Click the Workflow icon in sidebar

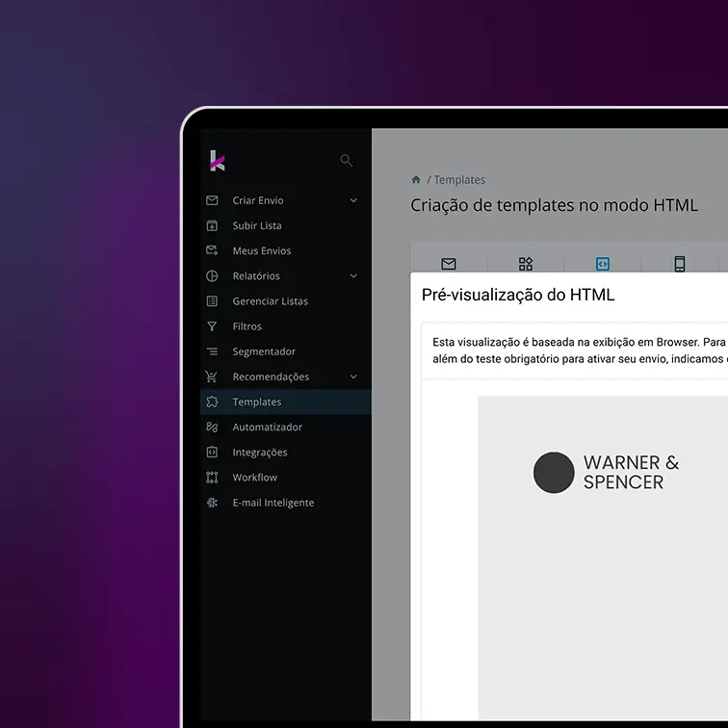click(212, 478)
